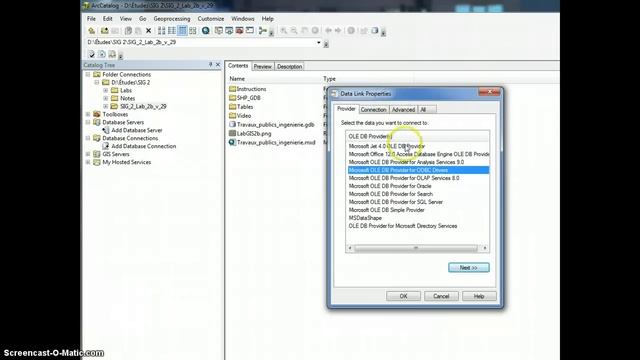Pin the Catalog Tree panel
Image resolution: width=640 pixels, height=360 pixels.
pos(211,65)
